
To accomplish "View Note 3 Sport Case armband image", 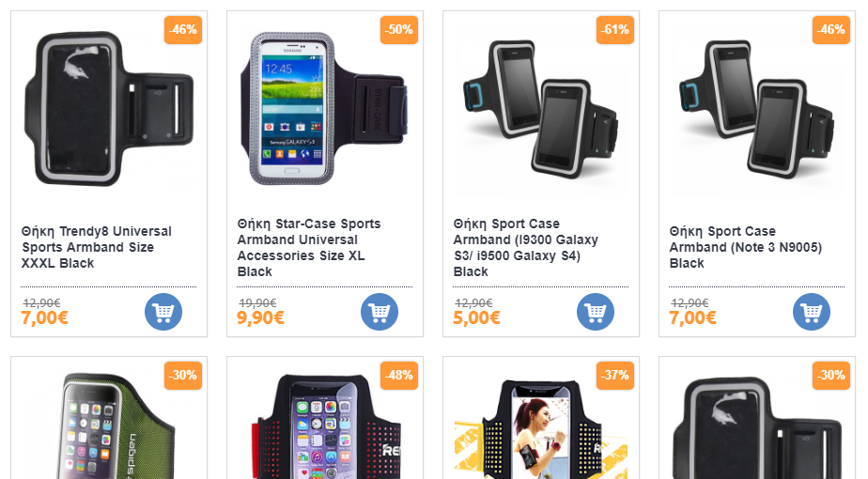I will 756,110.
